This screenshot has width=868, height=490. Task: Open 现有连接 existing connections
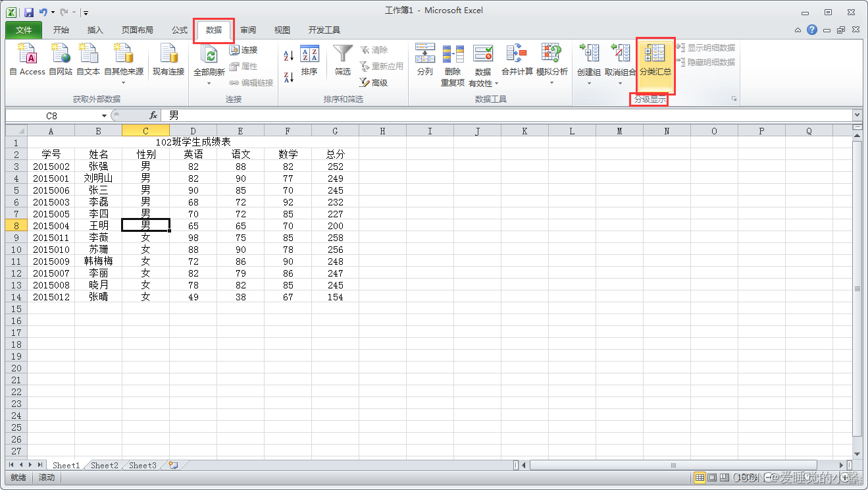(168, 60)
